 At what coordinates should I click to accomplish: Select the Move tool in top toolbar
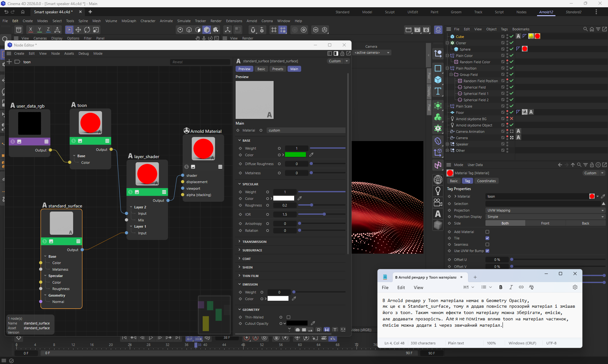(78, 30)
